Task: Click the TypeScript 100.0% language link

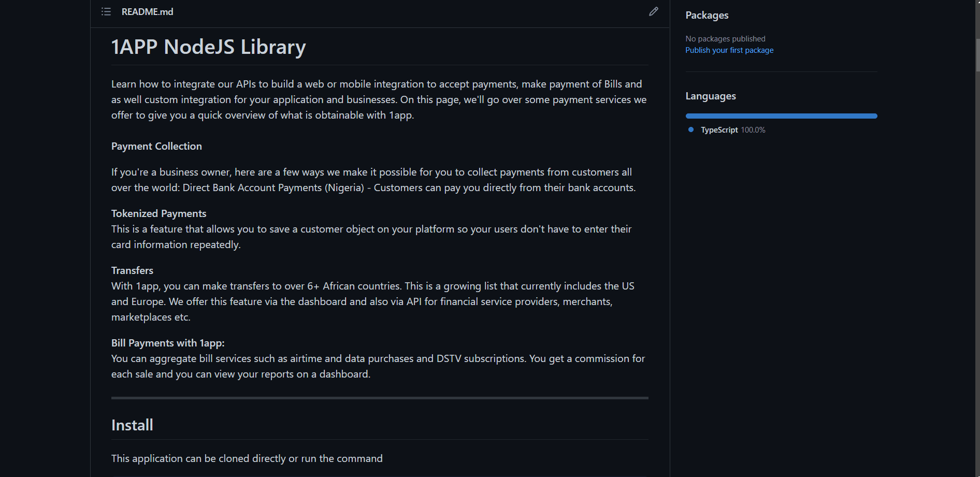Action: click(x=733, y=130)
